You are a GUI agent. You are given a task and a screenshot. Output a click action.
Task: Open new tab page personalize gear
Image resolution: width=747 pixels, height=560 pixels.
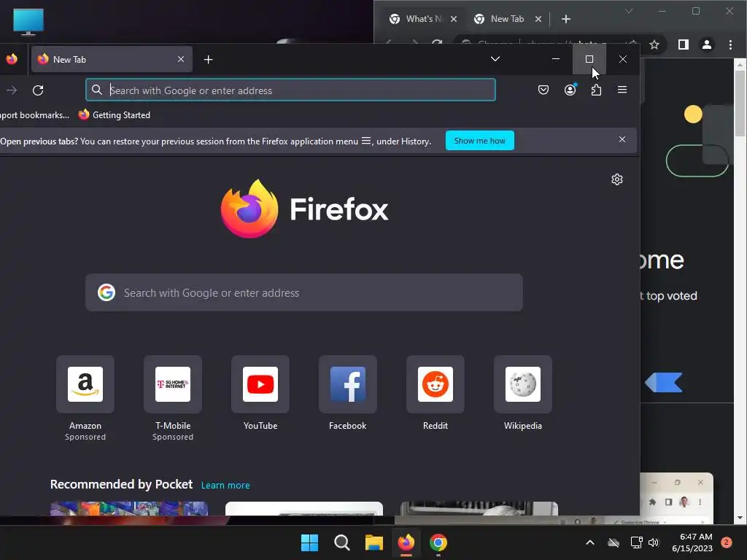coord(617,179)
